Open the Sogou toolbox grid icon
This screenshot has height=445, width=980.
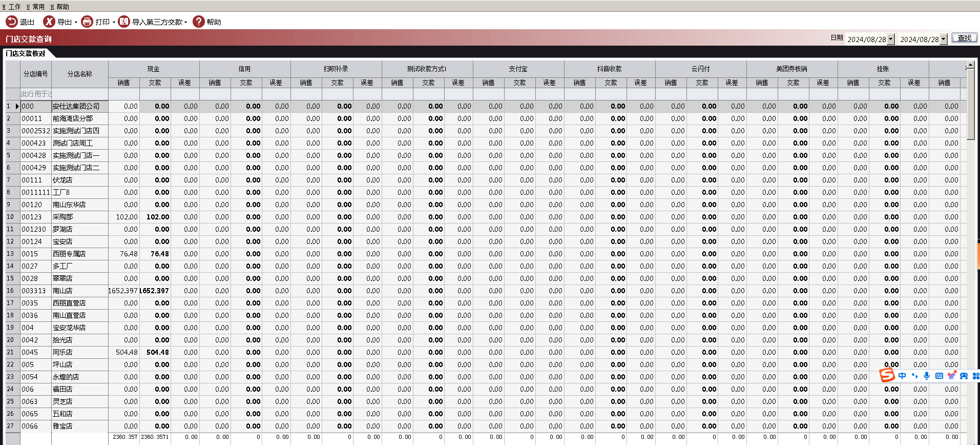(976, 376)
